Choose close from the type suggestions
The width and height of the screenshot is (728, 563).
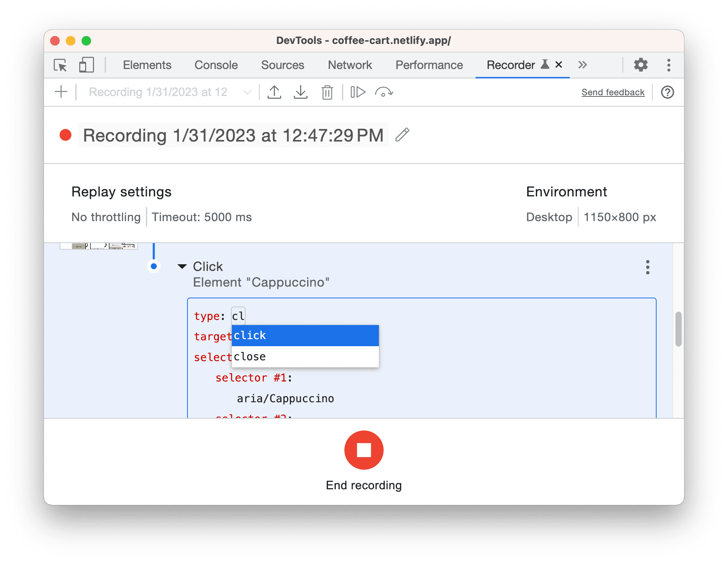coord(250,356)
